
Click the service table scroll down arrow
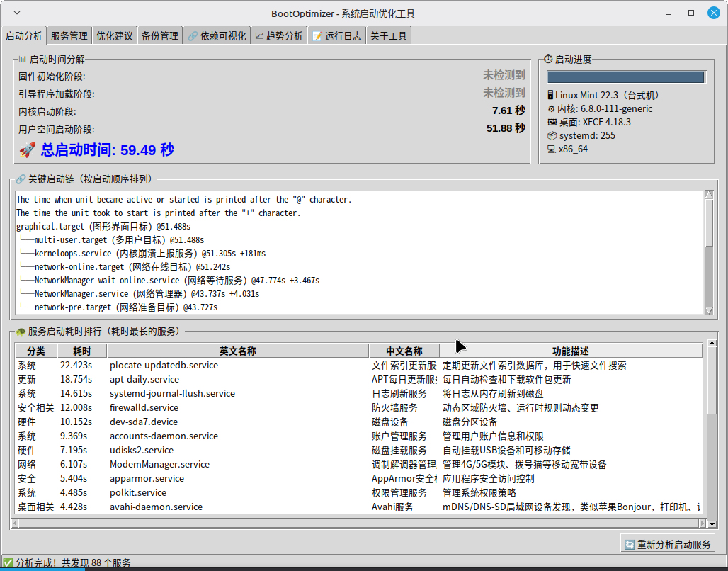click(712, 524)
